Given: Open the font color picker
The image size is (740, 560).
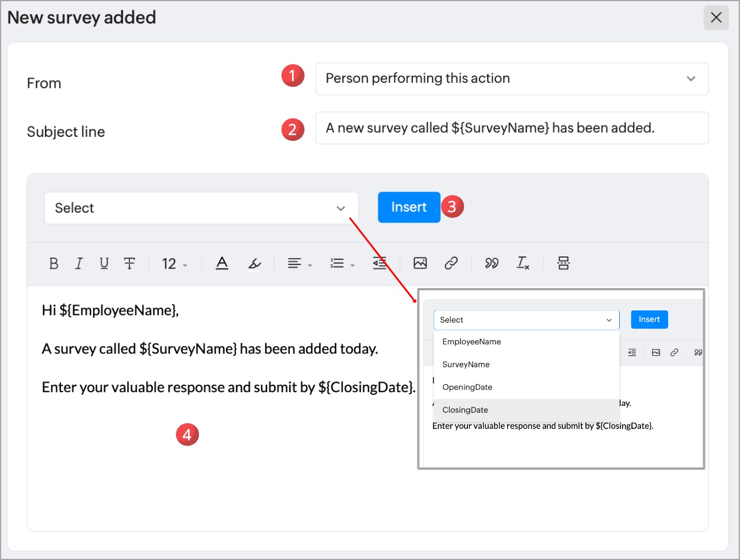Looking at the screenshot, I should coord(222,263).
